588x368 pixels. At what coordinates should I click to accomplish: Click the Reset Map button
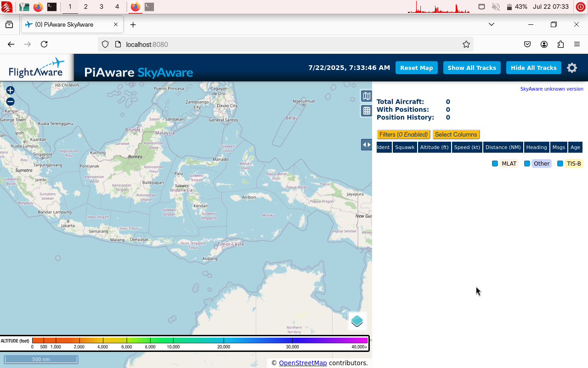point(416,68)
